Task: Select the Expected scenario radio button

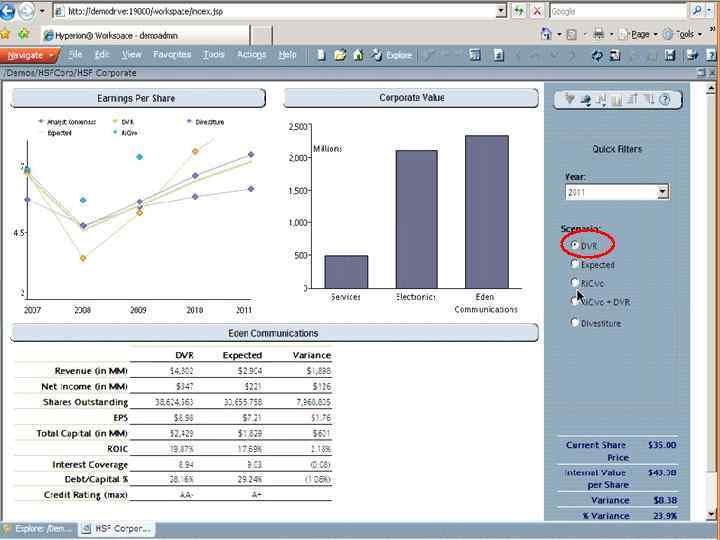Action: coord(574,264)
